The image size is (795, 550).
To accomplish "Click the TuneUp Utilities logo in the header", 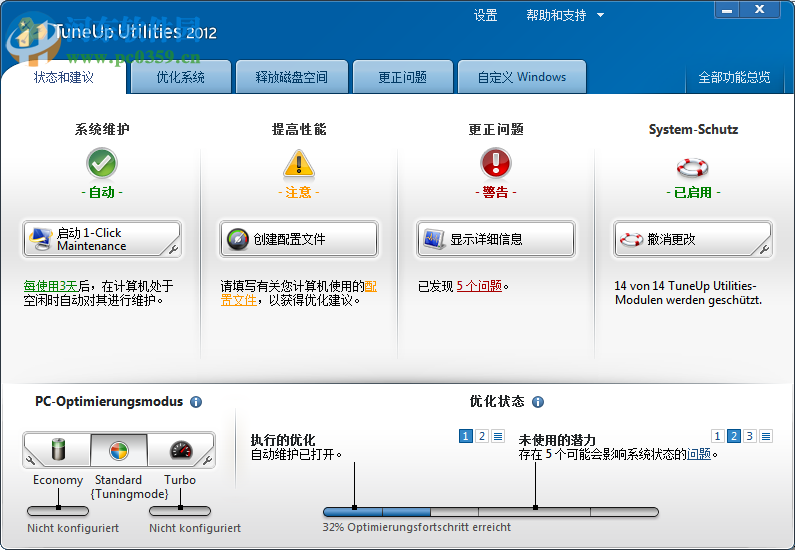I will (31, 38).
